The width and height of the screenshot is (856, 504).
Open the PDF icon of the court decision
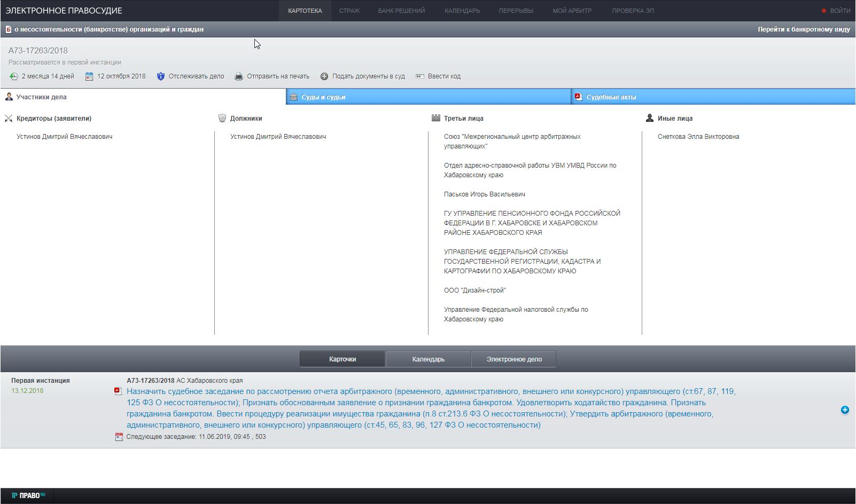(x=119, y=391)
